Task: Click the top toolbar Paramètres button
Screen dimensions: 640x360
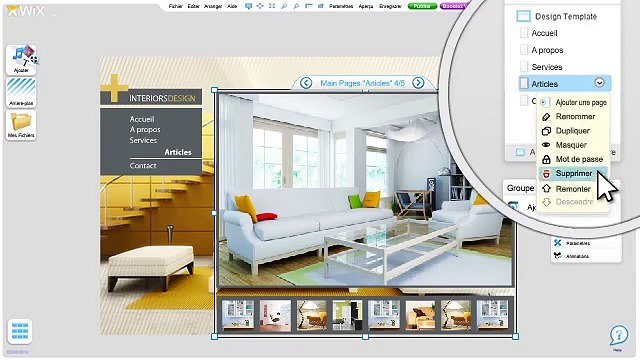Action: pos(341,6)
